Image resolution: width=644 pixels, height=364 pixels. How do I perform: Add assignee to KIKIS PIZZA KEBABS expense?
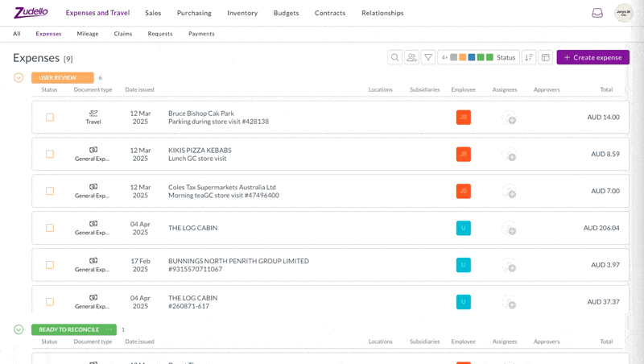tap(510, 155)
